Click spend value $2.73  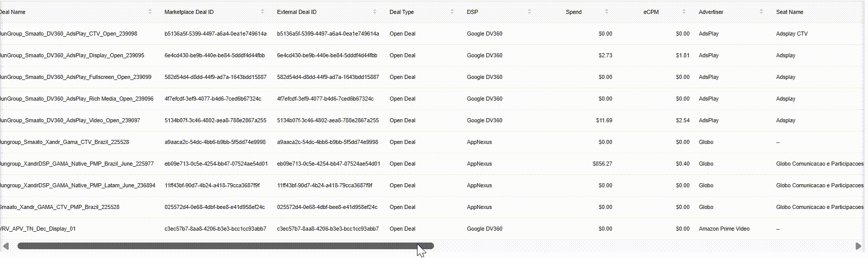pyautogui.click(x=605, y=55)
